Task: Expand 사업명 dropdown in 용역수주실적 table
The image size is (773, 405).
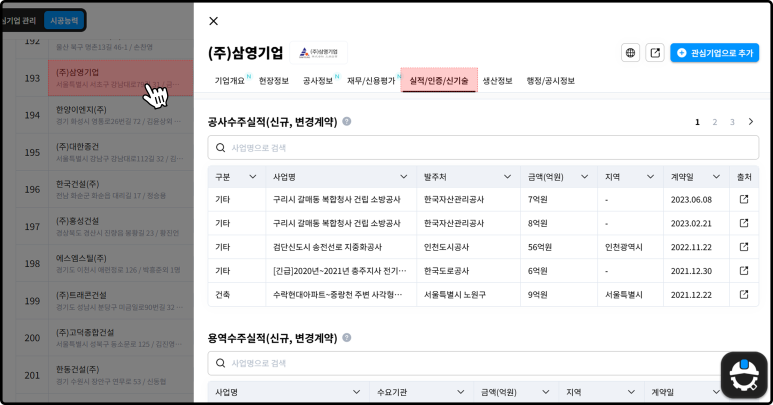Action: click(x=356, y=392)
